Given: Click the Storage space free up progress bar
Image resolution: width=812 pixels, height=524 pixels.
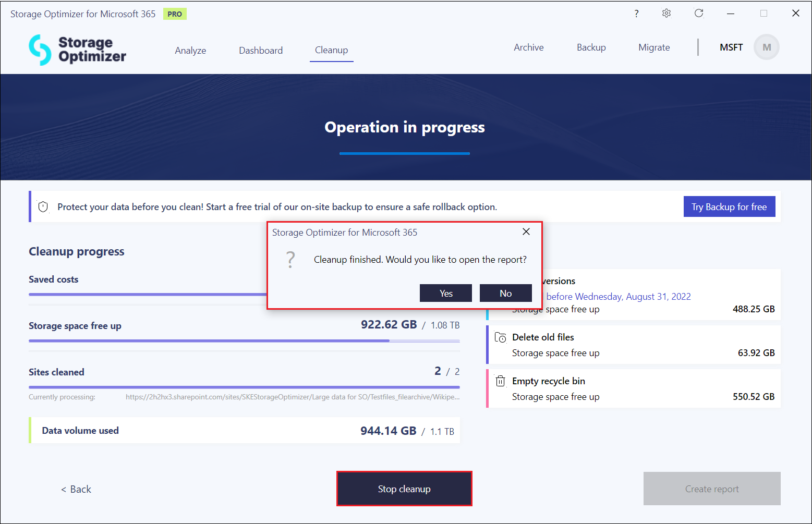Looking at the screenshot, I should tap(244, 341).
